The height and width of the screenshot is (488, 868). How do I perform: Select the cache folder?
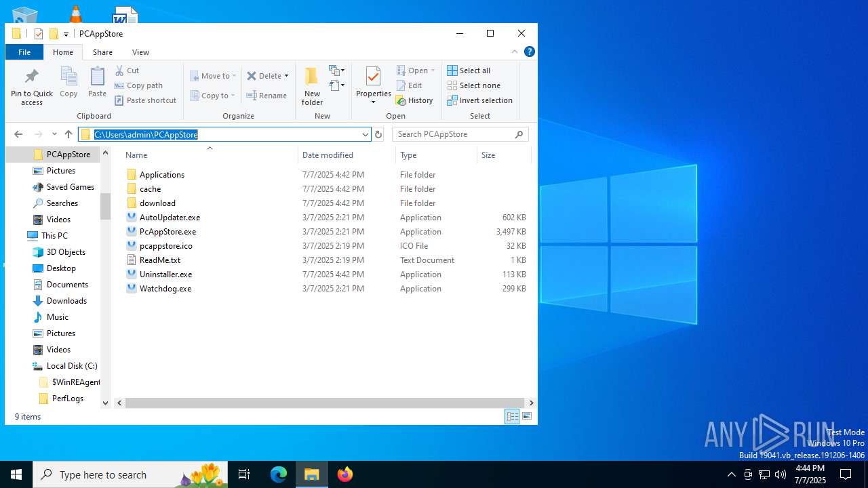click(150, 189)
